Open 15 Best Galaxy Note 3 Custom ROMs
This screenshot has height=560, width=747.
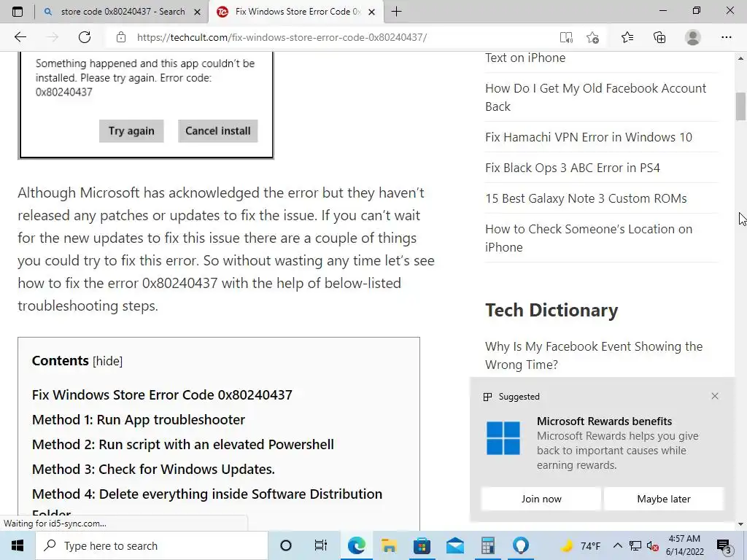pos(586,198)
